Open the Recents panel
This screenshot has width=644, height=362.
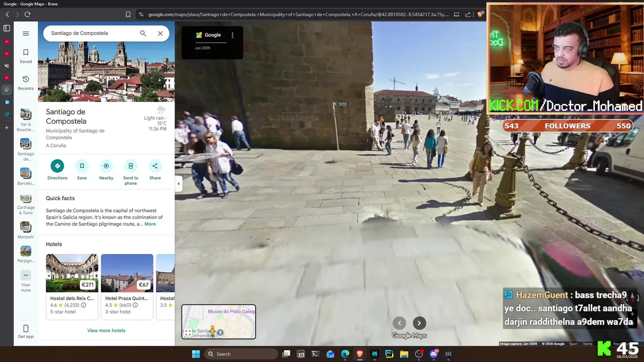26,83
